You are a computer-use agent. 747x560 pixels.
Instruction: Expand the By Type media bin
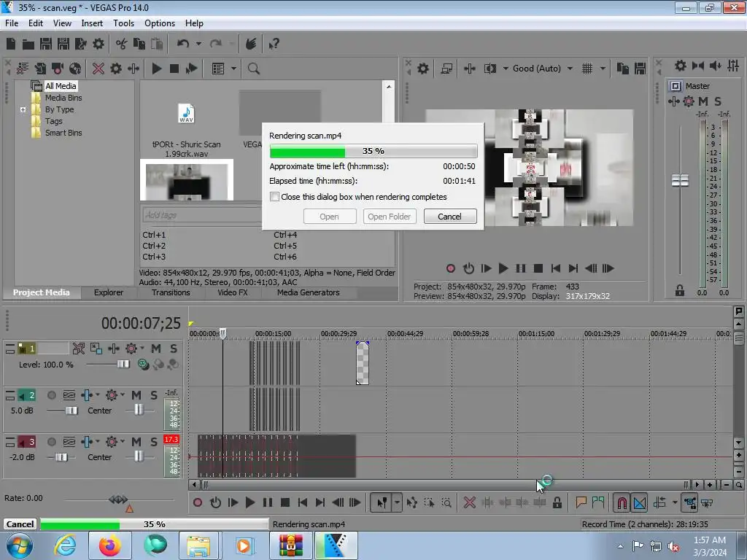pyautogui.click(x=23, y=109)
